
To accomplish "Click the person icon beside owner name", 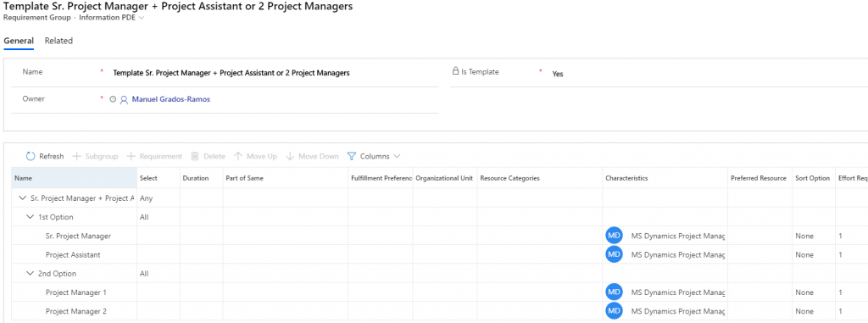I will click(124, 100).
